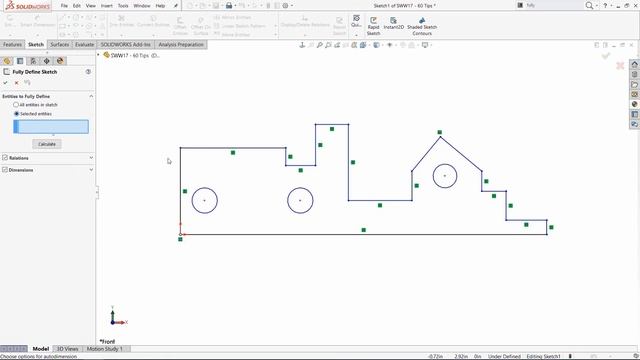Viewport: 640px width, 360px height.
Task: Open the Tools menu
Action: (x=123, y=6)
